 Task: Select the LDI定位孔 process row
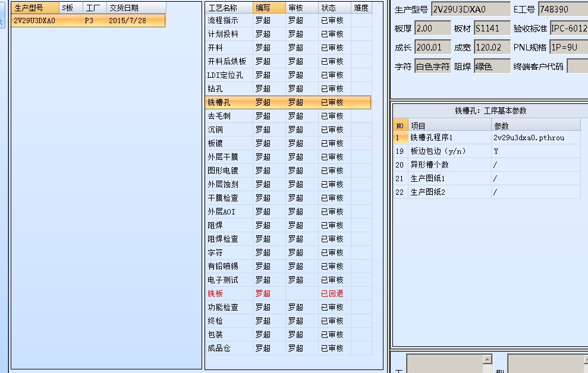tap(288, 75)
